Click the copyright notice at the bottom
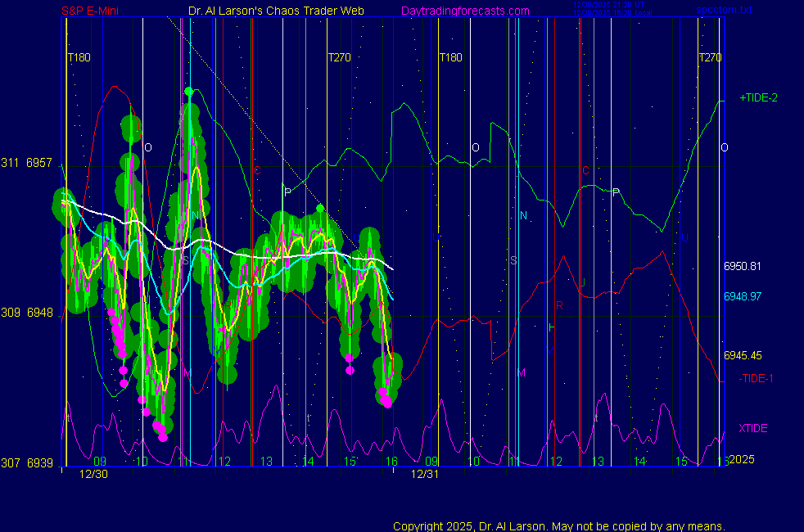The width and height of the screenshot is (804, 532). click(x=558, y=526)
